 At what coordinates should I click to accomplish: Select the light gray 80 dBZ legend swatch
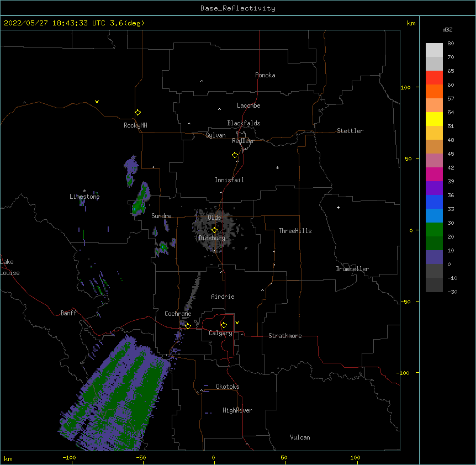[x=434, y=50]
